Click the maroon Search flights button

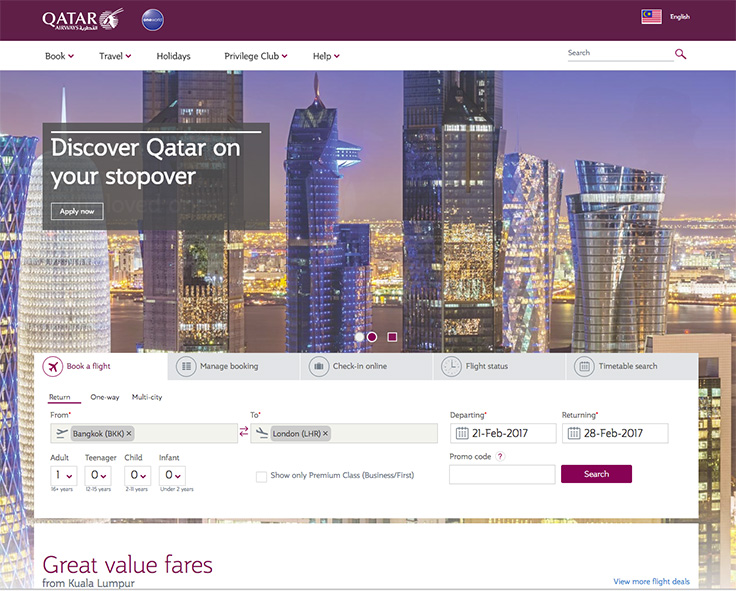tap(596, 474)
